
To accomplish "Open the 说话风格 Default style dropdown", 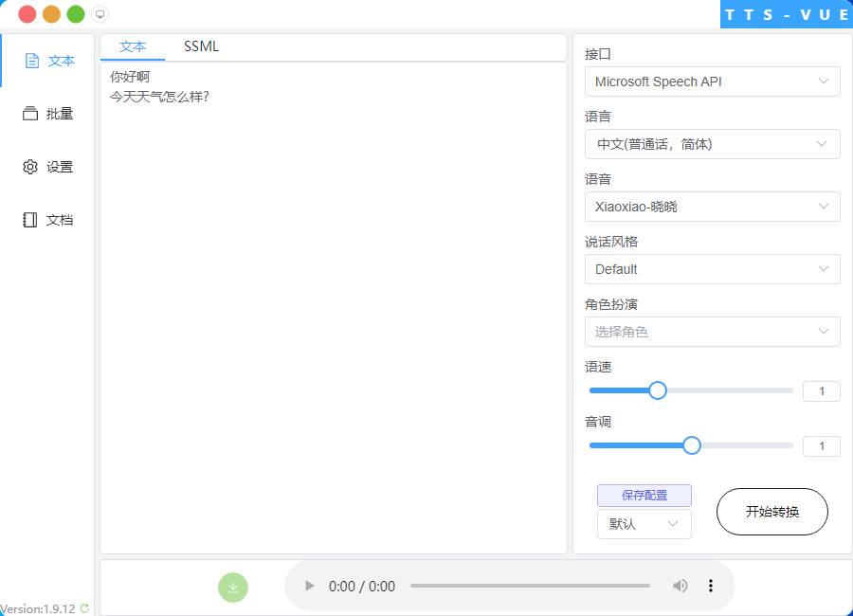I will pyautogui.click(x=712, y=269).
